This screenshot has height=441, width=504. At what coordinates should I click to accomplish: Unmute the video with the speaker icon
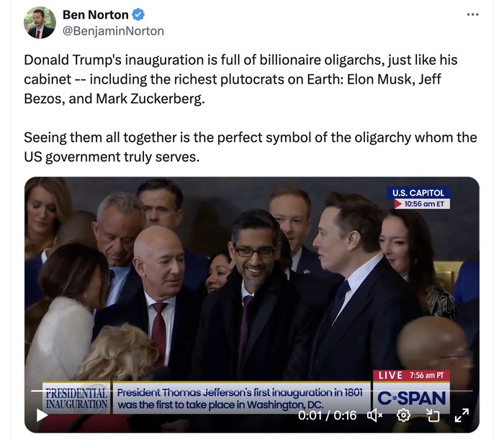coord(375,415)
